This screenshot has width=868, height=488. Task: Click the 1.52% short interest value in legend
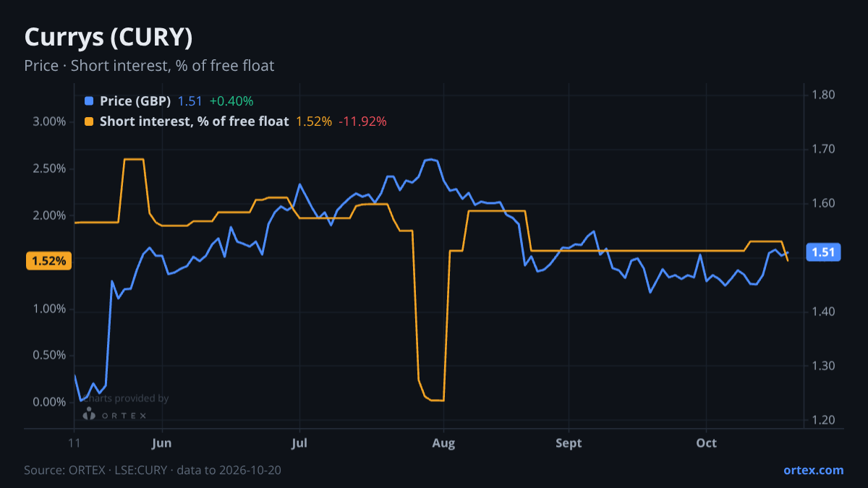pos(314,121)
